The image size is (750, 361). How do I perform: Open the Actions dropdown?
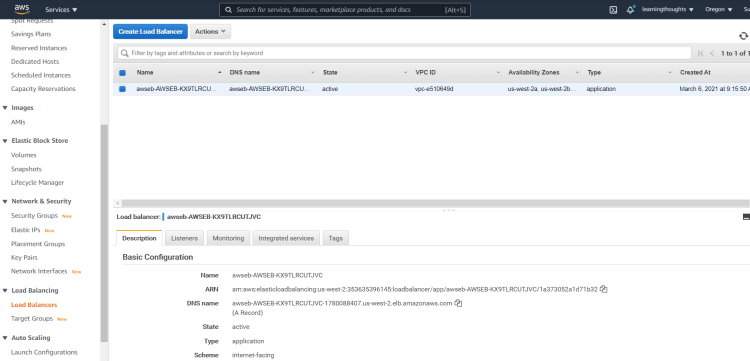click(210, 32)
